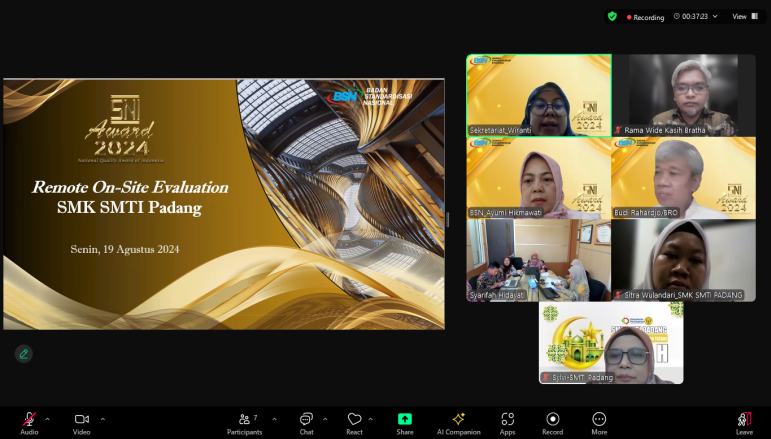Select Budi Rahardjo/BRO video tile

(x=683, y=178)
